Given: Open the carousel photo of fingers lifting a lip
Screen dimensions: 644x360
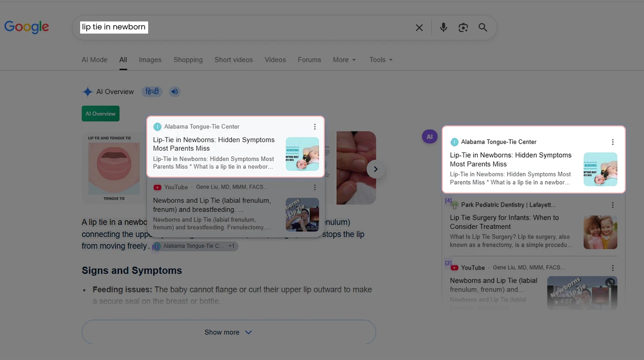Looking at the screenshot, I should click(x=356, y=168).
